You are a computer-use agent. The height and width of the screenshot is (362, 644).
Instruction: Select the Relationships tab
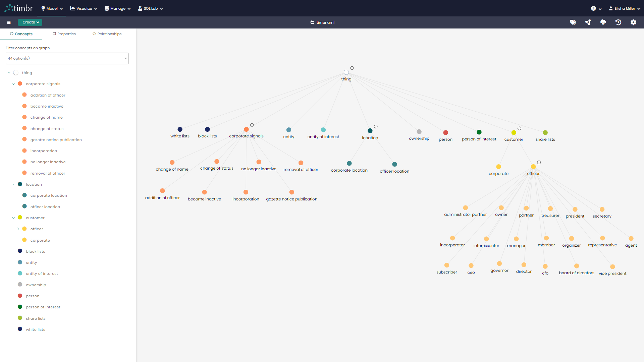109,34
